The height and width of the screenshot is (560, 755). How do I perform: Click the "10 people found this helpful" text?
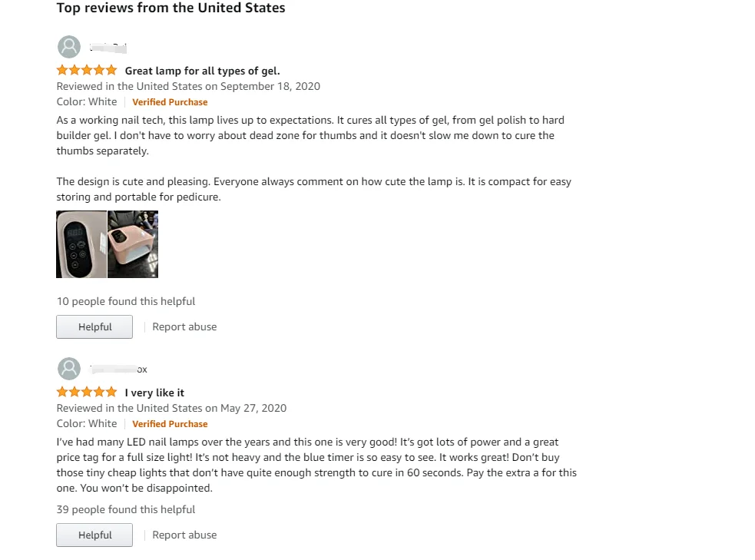coord(126,302)
